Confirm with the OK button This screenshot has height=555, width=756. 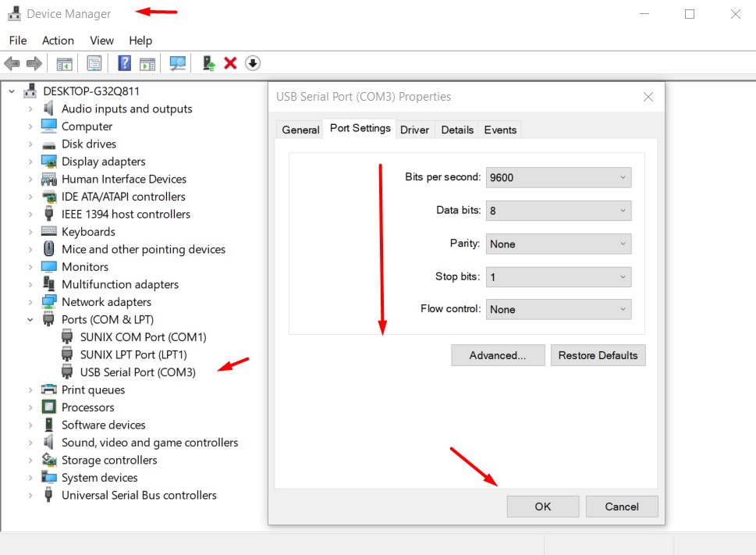coord(543,507)
